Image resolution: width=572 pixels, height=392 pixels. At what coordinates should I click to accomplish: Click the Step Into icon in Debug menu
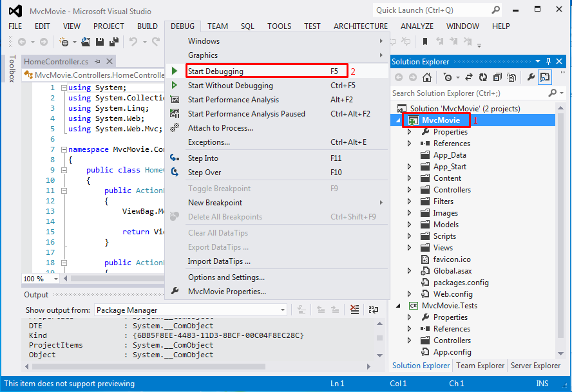pyautogui.click(x=175, y=158)
